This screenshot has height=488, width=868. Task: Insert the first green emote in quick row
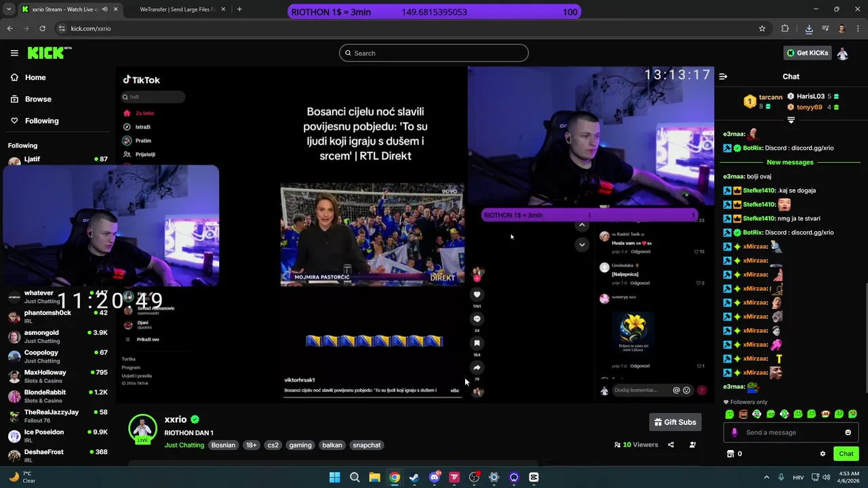729,414
